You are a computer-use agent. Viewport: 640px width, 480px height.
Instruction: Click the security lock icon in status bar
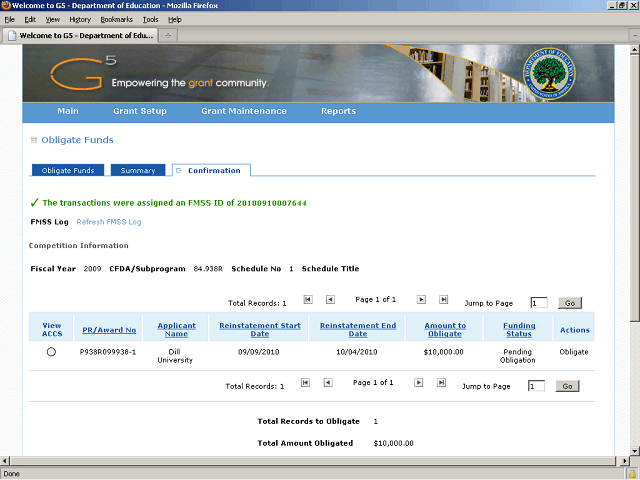[632, 474]
